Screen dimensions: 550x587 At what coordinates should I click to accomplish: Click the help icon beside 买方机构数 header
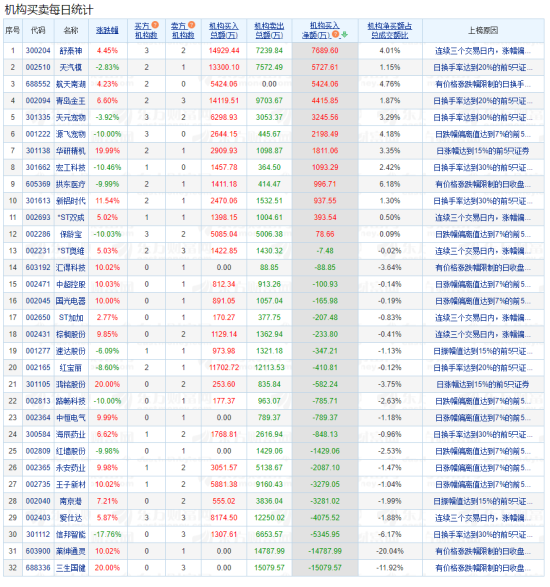[155, 25]
